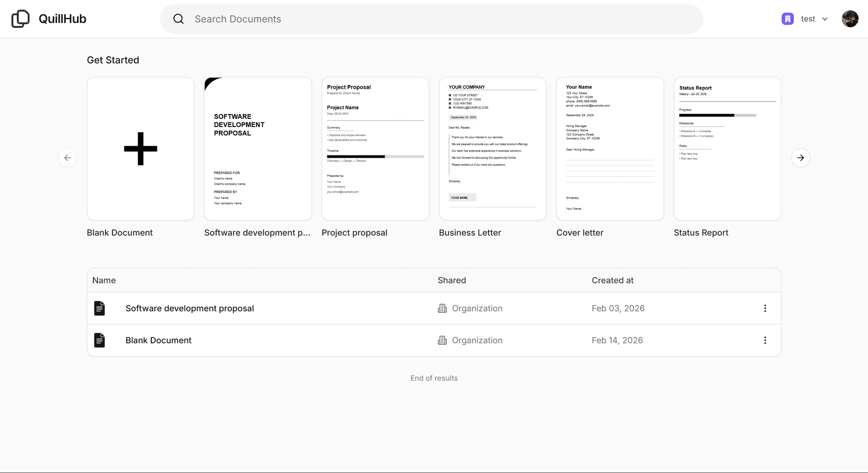This screenshot has width=868, height=473.
Task: Select the Software development proposal template
Action: (x=258, y=149)
